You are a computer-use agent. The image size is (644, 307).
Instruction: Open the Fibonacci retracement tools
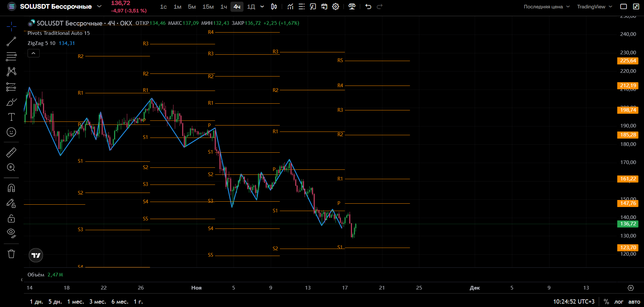[11, 56]
